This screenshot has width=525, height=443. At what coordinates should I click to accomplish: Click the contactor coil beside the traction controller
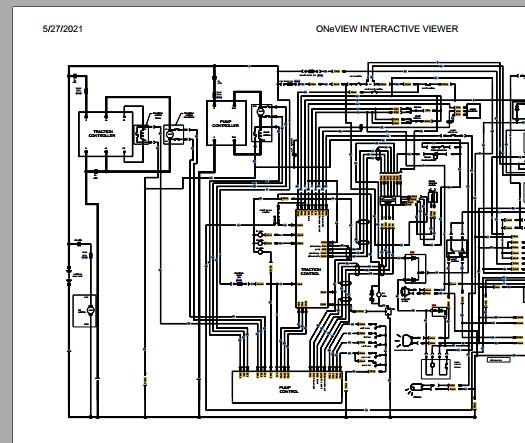tap(142, 134)
